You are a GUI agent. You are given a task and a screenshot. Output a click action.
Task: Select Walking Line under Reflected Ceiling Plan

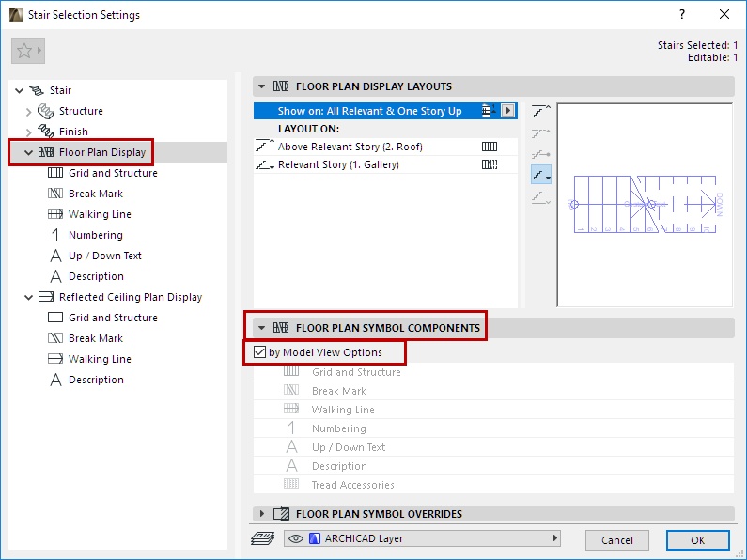click(x=100, y=359)
